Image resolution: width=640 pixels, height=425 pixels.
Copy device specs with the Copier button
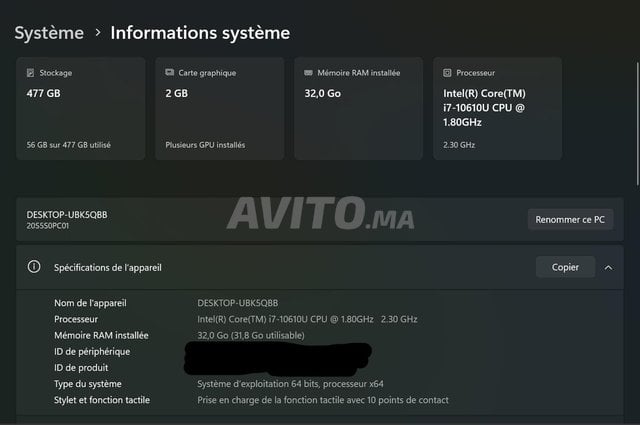(x=565, y=267)
